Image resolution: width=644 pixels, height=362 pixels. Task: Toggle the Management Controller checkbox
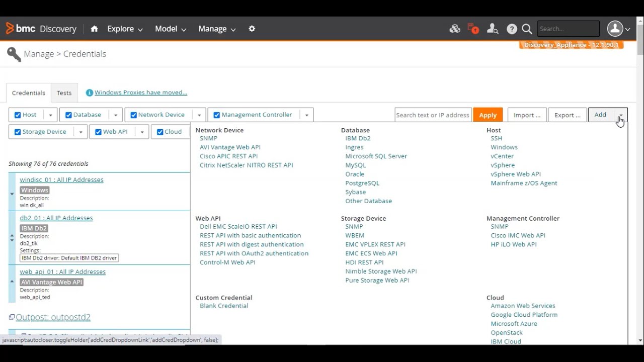(x=216, y=115)
